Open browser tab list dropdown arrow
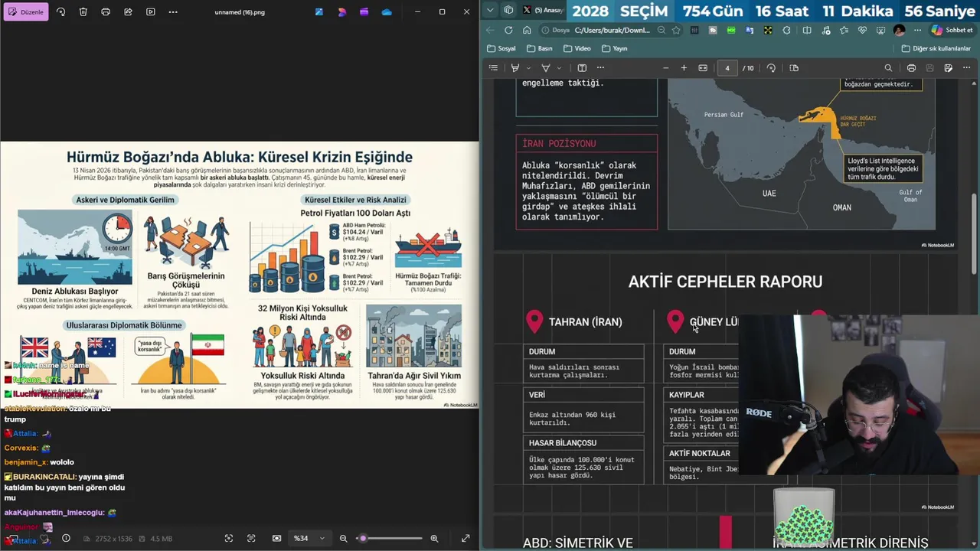Image resolution: width=980 pixels, height=551 pixels. coord(490,10)
